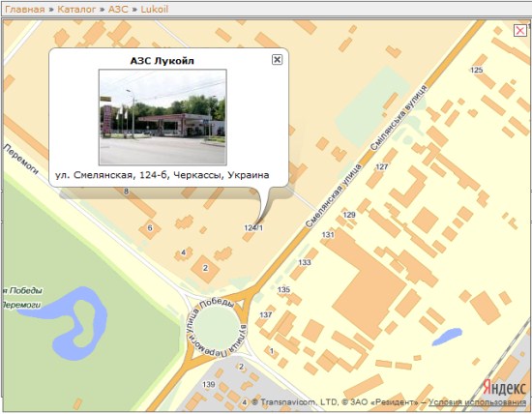
Task: Open the Условия использования link
Action: [477, 402]
